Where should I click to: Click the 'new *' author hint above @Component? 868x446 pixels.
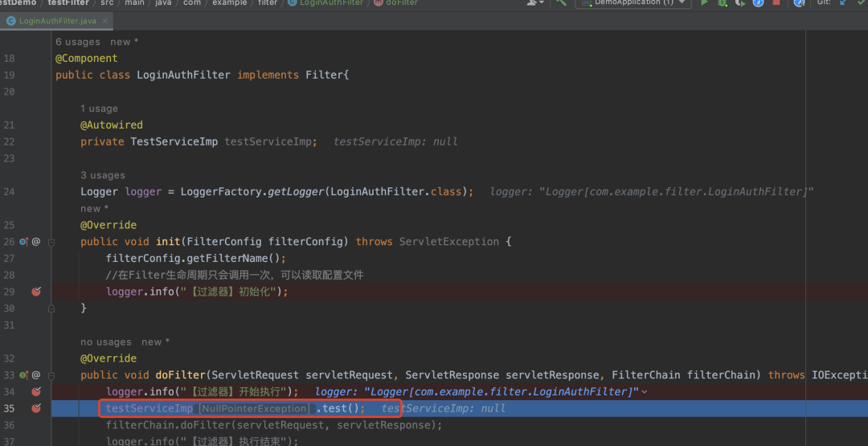click(125, 42)
